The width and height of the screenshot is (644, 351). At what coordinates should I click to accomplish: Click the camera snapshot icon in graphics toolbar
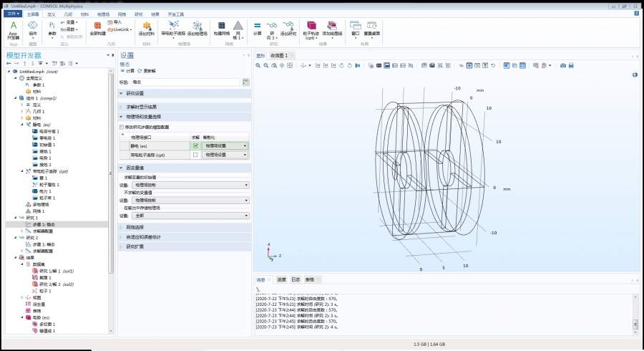pyautogui.click(x=562, y=65)
